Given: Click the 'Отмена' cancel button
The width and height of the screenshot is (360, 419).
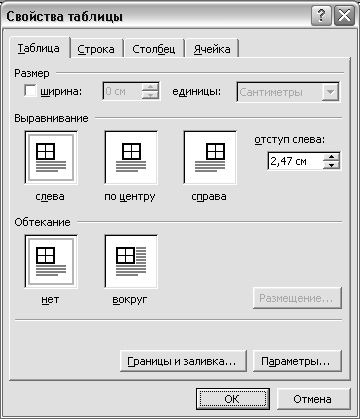Looking at the screenshot, I should (x=313, y=399).
